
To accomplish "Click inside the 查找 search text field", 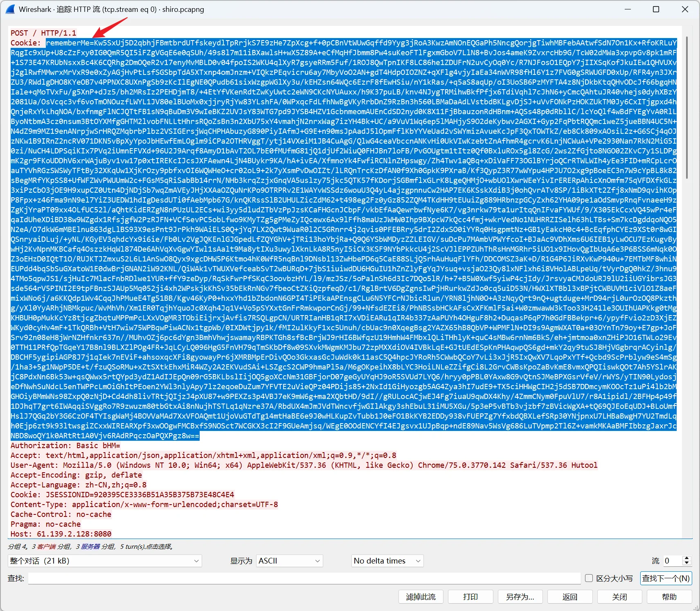I will point(304,578).
